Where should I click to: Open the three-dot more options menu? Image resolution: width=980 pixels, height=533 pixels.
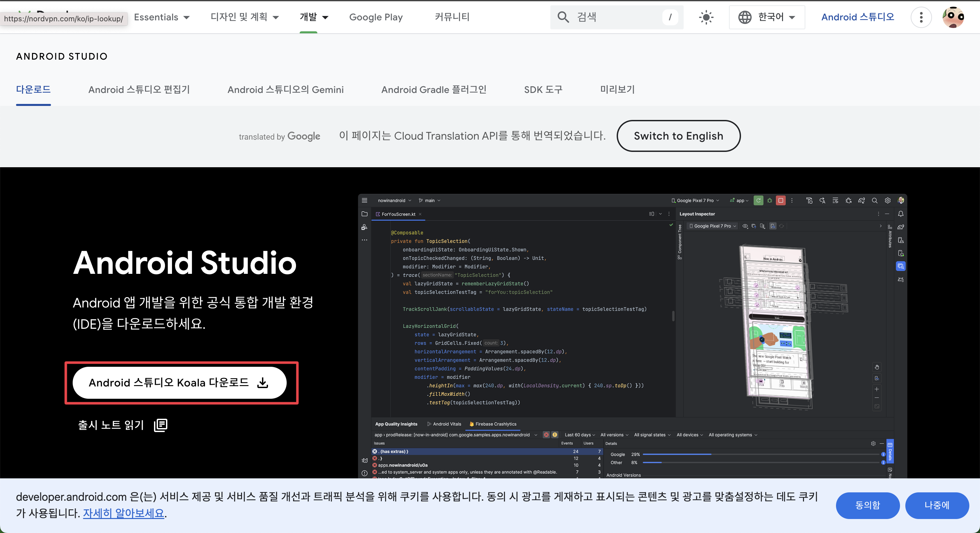(921, 17)
